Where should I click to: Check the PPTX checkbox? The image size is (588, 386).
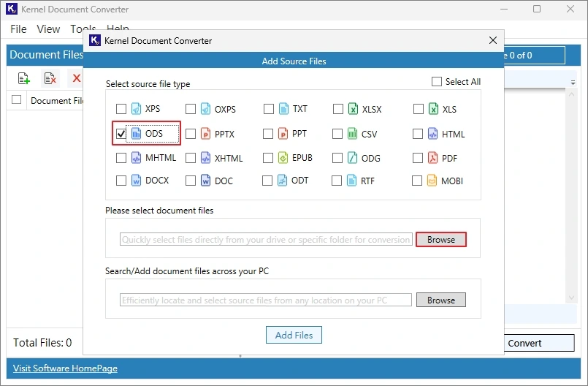coord(191,134)
